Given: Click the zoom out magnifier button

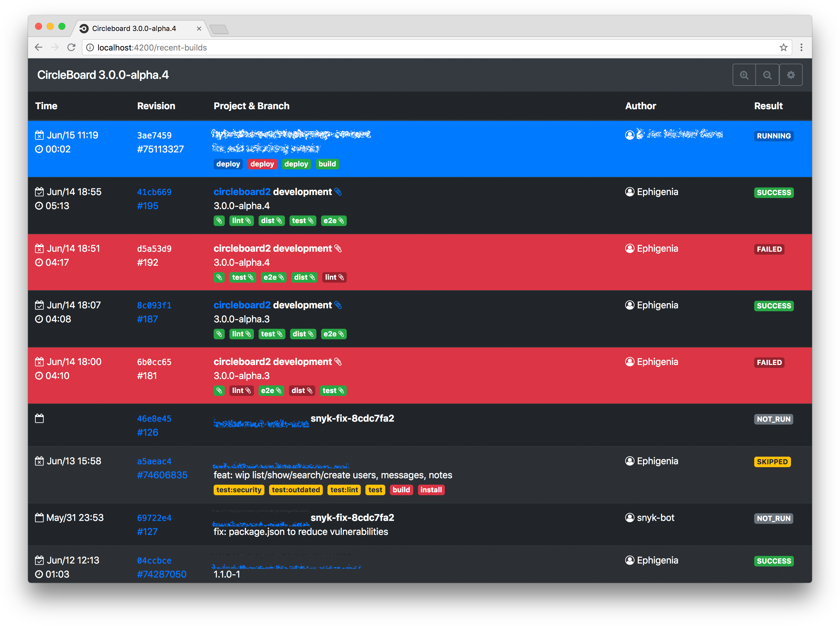Looking at the screenshot, I should (x=767, y=75).
